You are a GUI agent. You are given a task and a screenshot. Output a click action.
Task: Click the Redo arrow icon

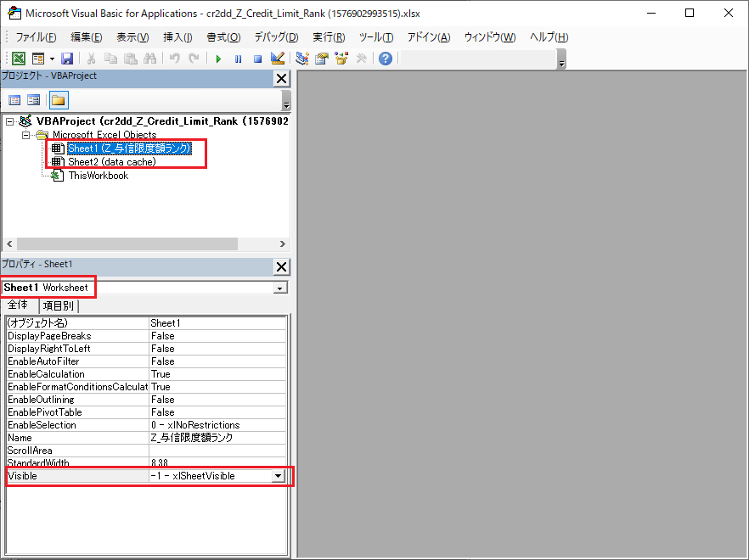194,59
